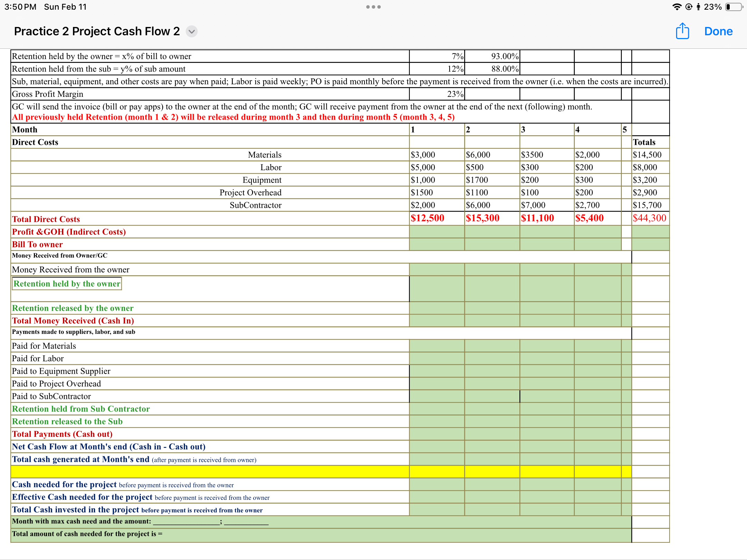Viewport: 747px width, 560px height.
Task: Tap the three-dot multitasking menu
Action: pyautogui.click(x=373, y=7)
